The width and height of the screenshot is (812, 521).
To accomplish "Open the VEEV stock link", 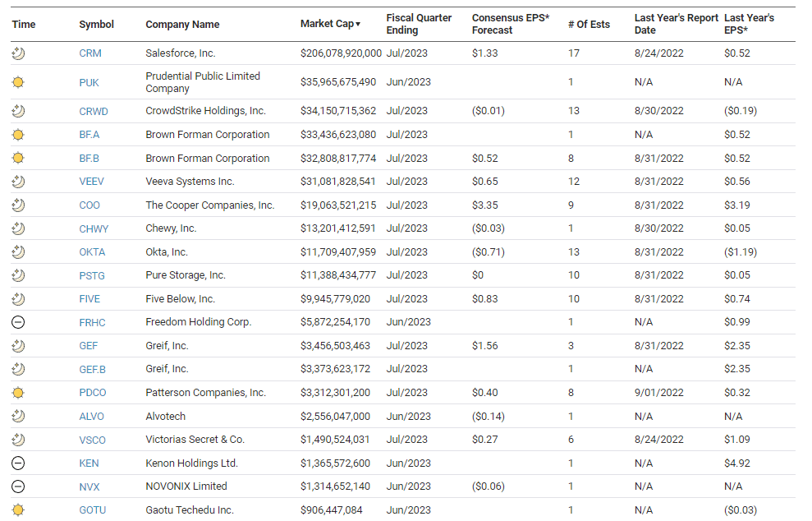I will coord(92,182).
